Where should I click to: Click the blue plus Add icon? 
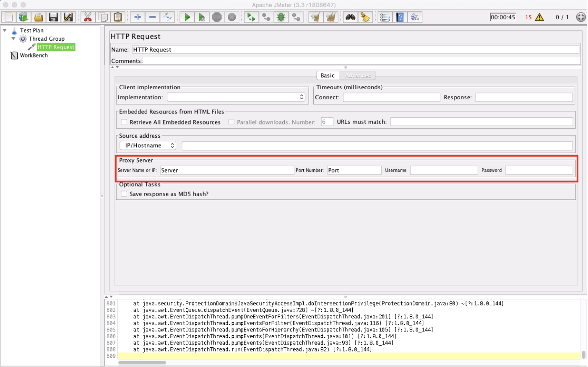pyautogui.click(x=138, y=17)
